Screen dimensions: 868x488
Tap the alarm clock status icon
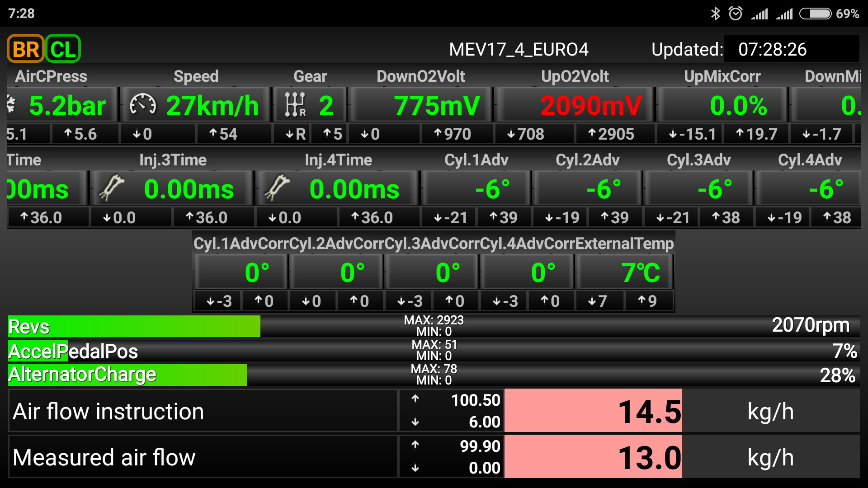pyautogui.click(x=736, y=14)
